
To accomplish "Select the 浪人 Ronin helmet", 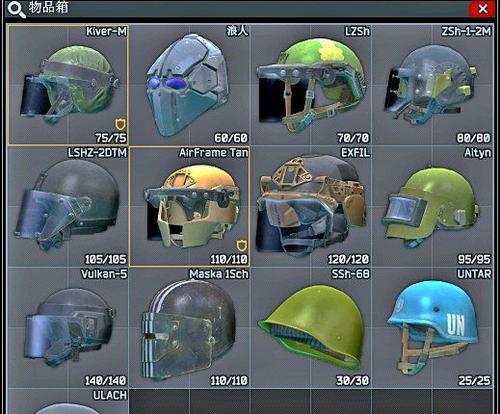I will [189, 85].
